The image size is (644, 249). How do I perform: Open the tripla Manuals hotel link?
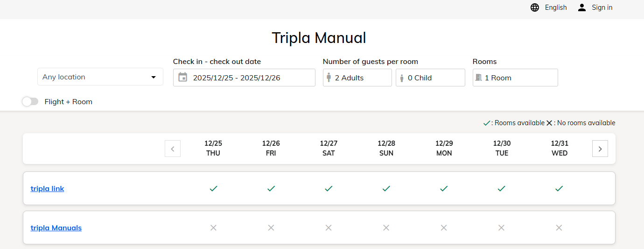(56, 228)
